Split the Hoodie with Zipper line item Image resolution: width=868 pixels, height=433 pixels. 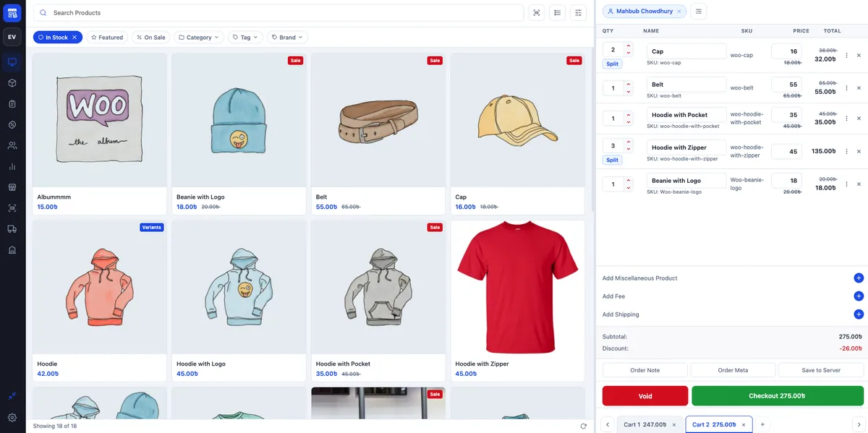point(613,160)
